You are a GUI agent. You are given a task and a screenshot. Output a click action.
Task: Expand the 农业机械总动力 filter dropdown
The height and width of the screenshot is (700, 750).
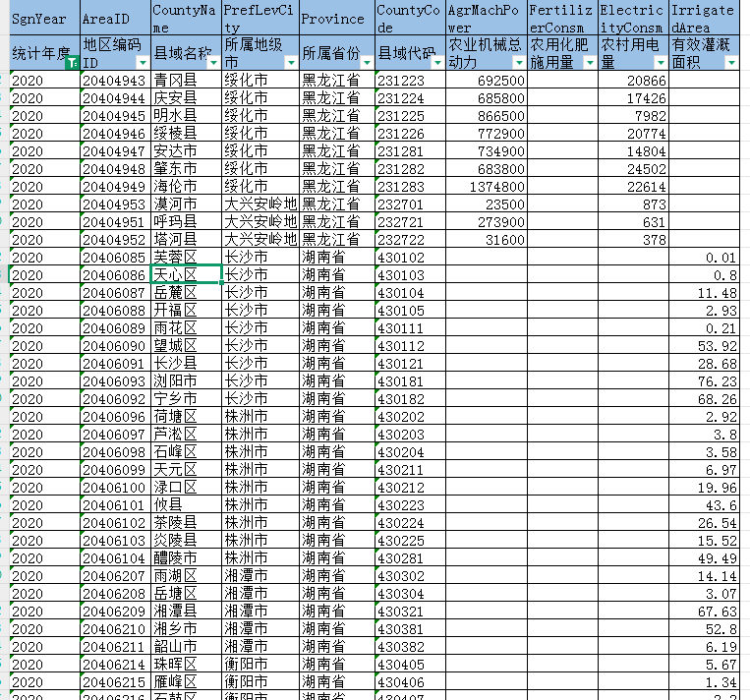tap(518, 62)
